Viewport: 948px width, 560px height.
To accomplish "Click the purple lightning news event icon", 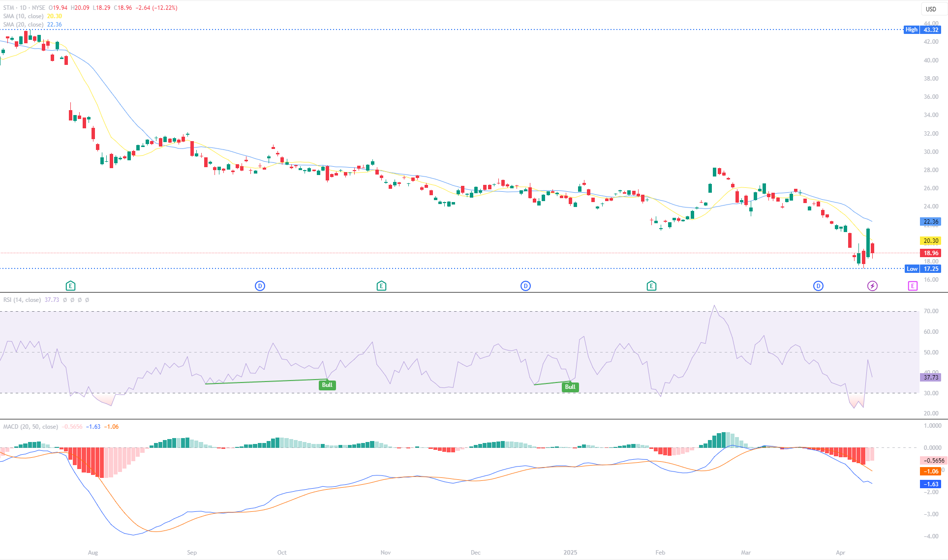I will (x=872, y=286).
